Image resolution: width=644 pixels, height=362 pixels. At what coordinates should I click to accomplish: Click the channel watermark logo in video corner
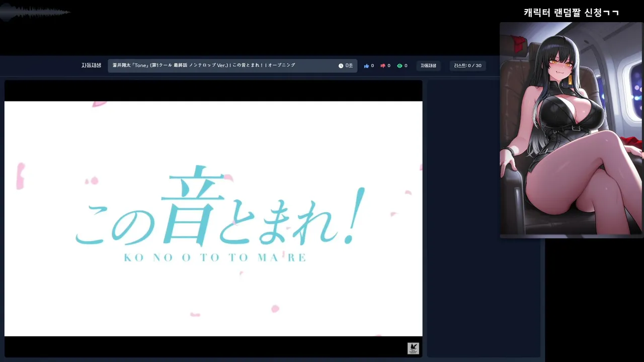[413, 348]
